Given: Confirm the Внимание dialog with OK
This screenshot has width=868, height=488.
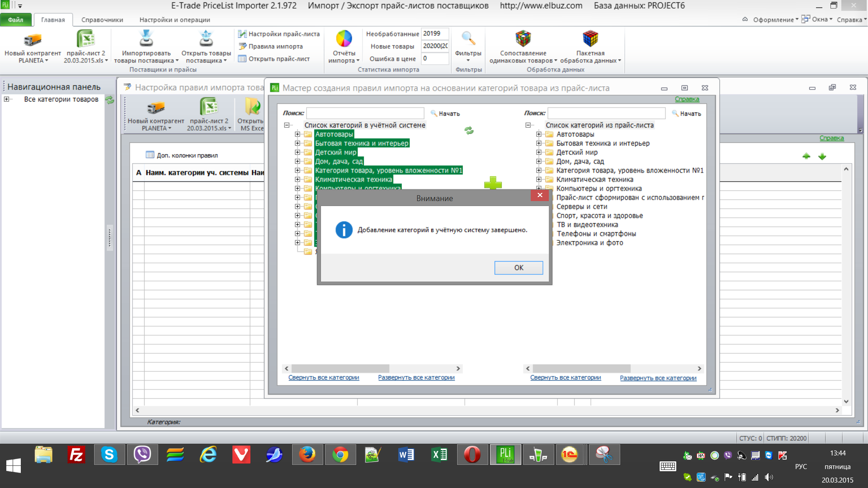Looking at the screenshot, I should coord(519,267).
